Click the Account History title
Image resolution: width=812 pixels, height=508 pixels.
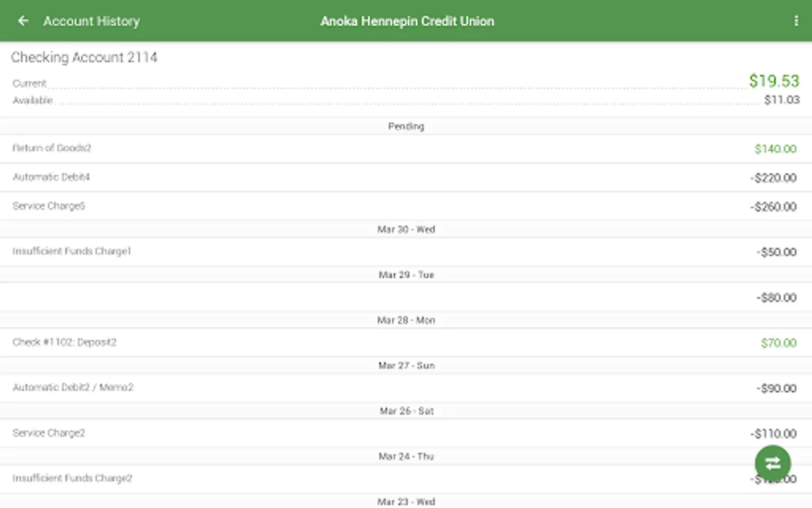(91, 21)
